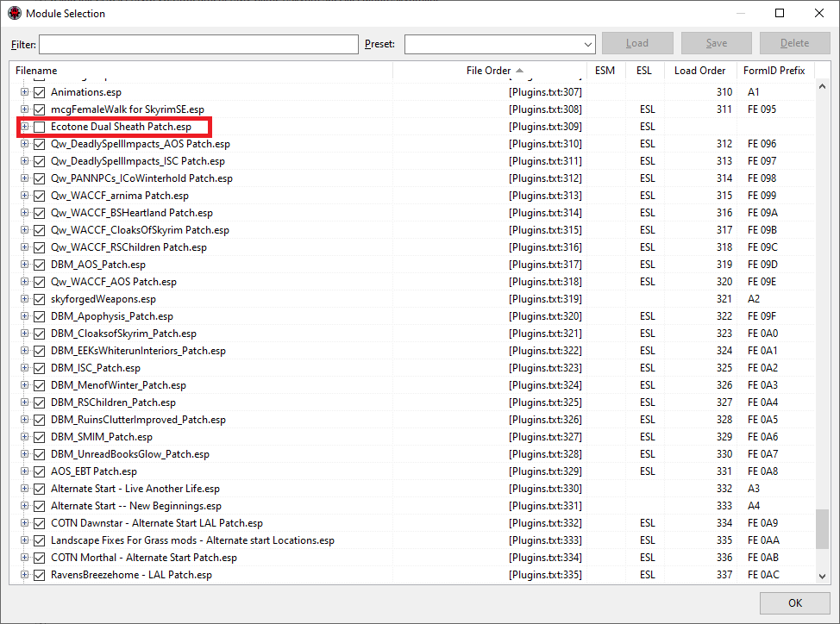Select Qw_WACCF_CloaksOfSkyrim Patch.esp row
Viewport: 840px width, 624px height.
pos(412,230)
